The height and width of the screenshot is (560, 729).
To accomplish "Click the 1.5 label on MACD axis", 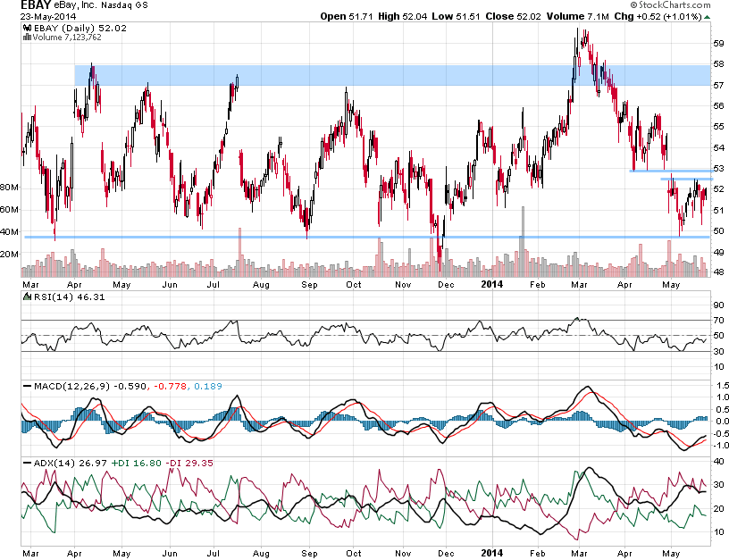I will coord(723,386).
